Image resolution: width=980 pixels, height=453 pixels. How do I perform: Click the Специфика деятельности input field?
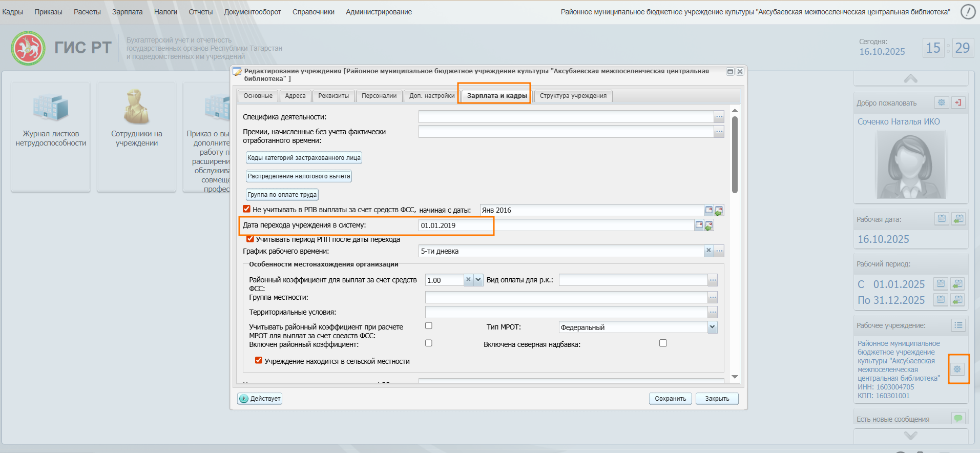click(x=566, y=117)
